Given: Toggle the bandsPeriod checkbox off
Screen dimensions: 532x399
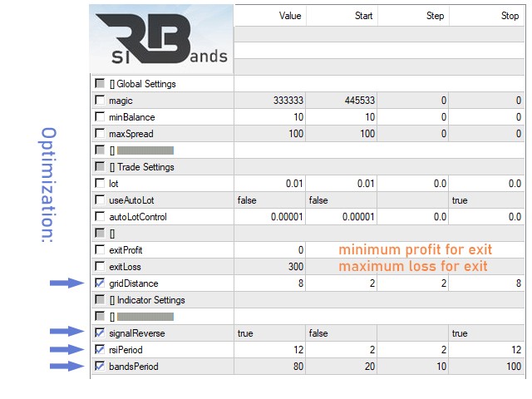Looking at the screenshot, I should (101, 367).
